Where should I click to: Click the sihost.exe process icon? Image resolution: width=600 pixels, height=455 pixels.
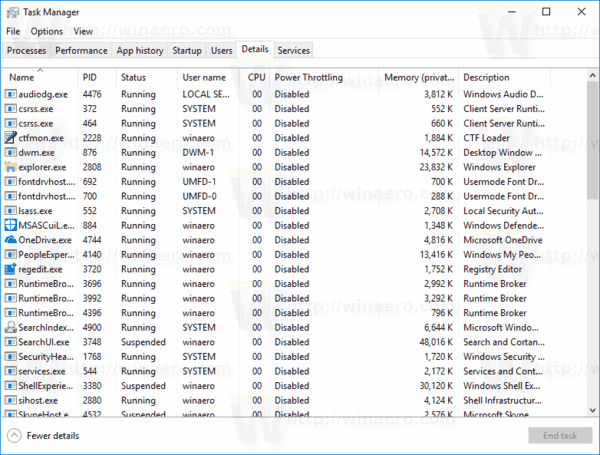pyautogui.click(x=11, y=400)
